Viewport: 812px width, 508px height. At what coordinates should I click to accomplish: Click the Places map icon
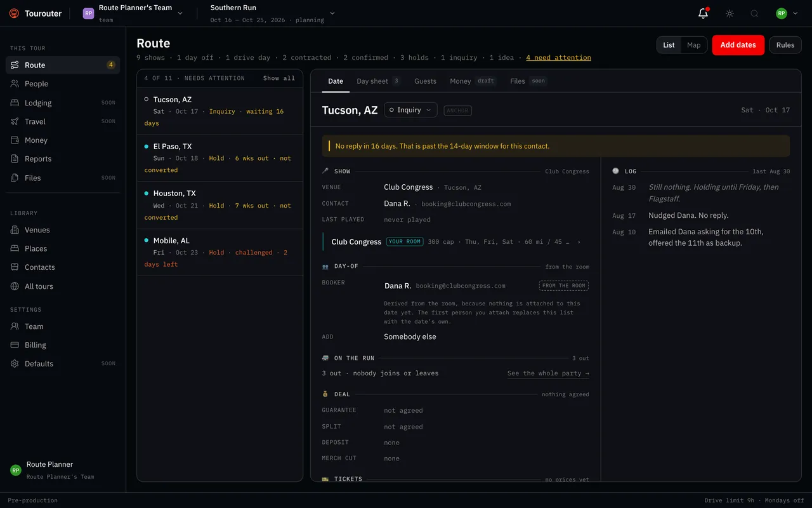click(15, 248)
